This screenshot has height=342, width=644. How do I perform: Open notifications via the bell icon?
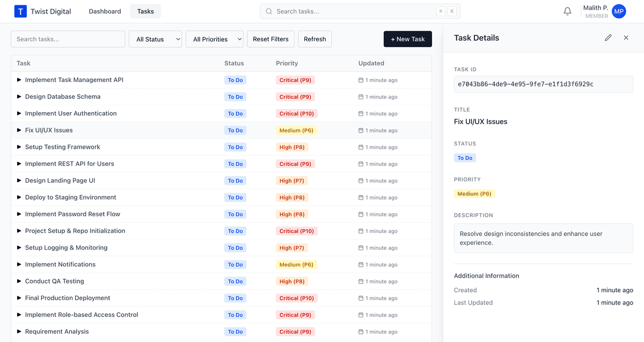[567, 11]
